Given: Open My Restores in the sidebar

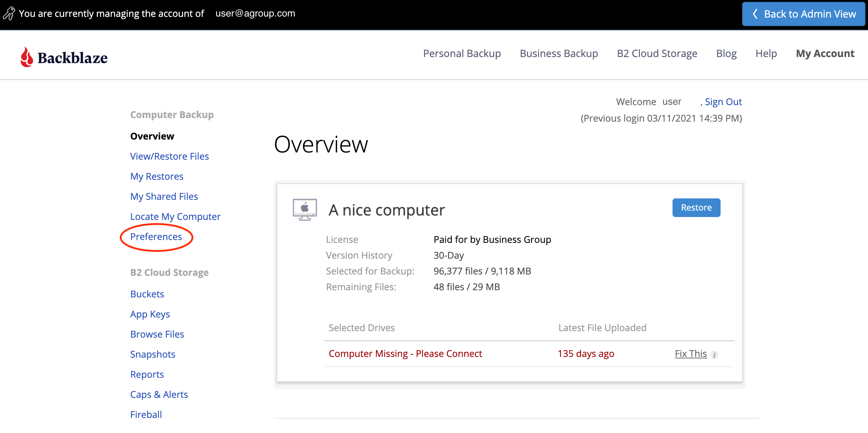Looking at the screenshot, I should pyautogui.click(x=157, y=177).
